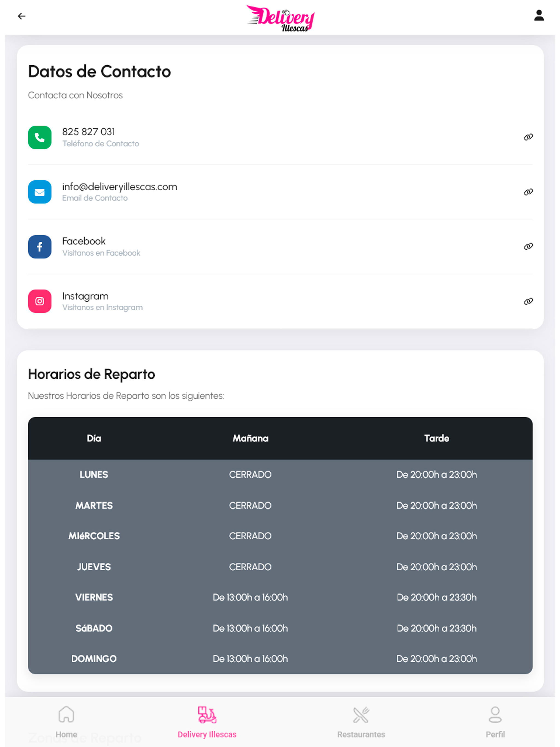Click the 'Mañana' column header
Screen dimensions: 560x747
click(x=250, y=438)
